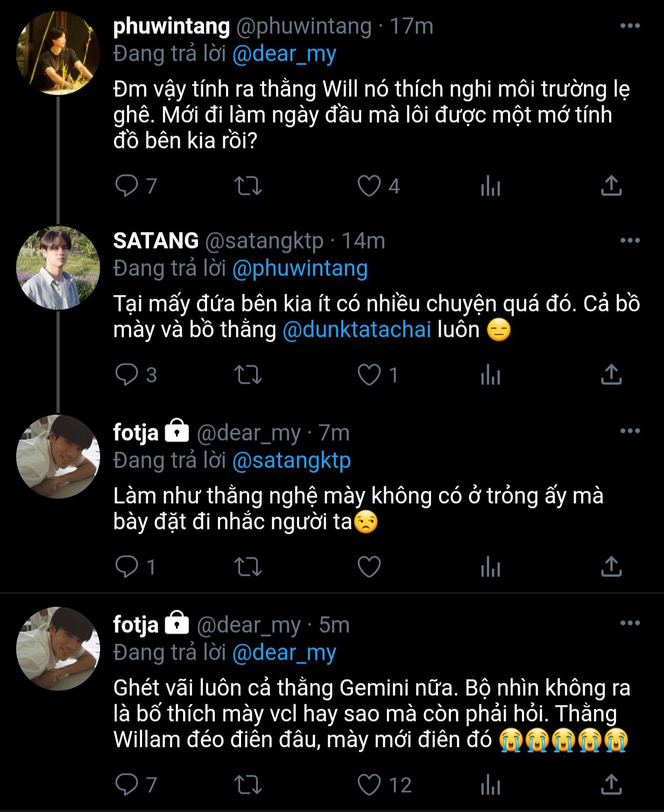This screenshot has width=664, height=812.
Task: Open the @satangktp reply-to link
Action: coord(291,460)
